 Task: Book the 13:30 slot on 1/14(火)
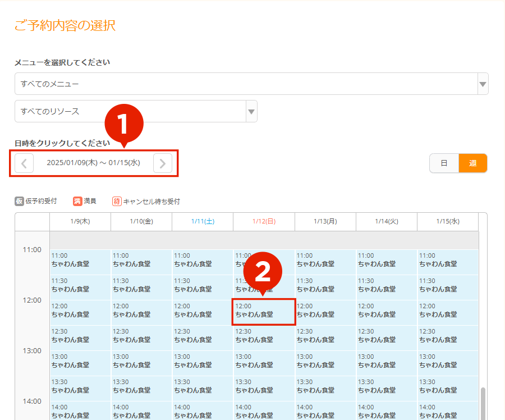386,387
